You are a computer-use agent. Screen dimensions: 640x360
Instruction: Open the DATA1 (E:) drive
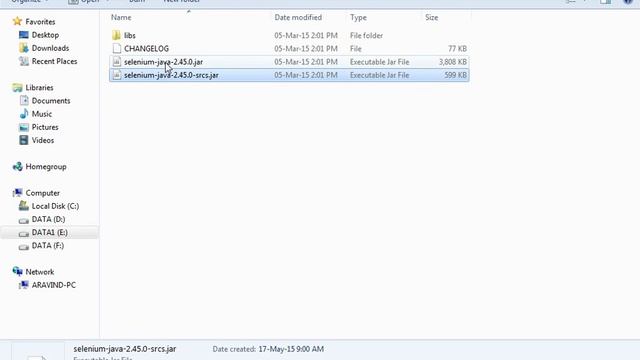coord(49,232)
